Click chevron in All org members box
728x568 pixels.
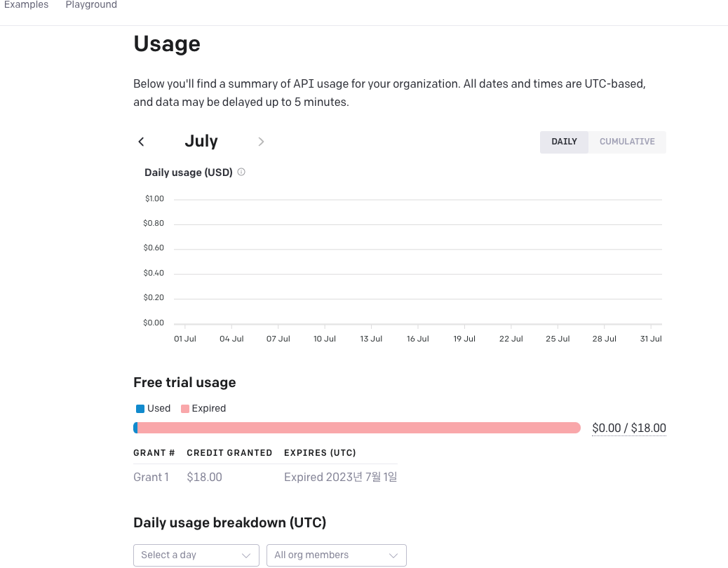point(393,555)
